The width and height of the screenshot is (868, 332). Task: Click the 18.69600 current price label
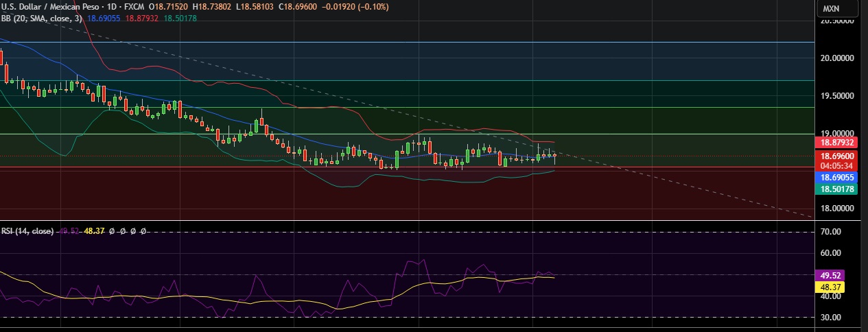tap(836, 156)
